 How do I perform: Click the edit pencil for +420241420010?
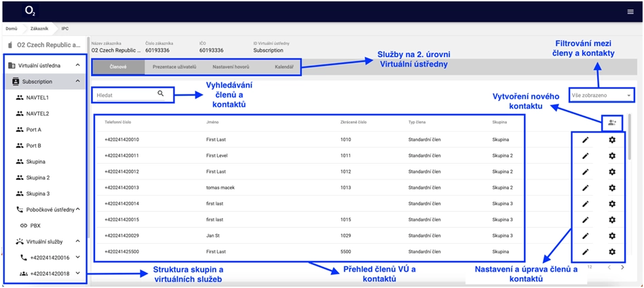tap(585, 140)
